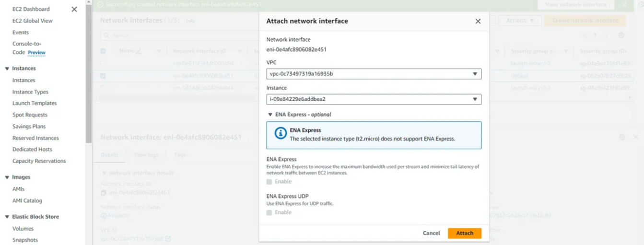
Task: Open Instance Types in sidebar
Action: point(30,92)
